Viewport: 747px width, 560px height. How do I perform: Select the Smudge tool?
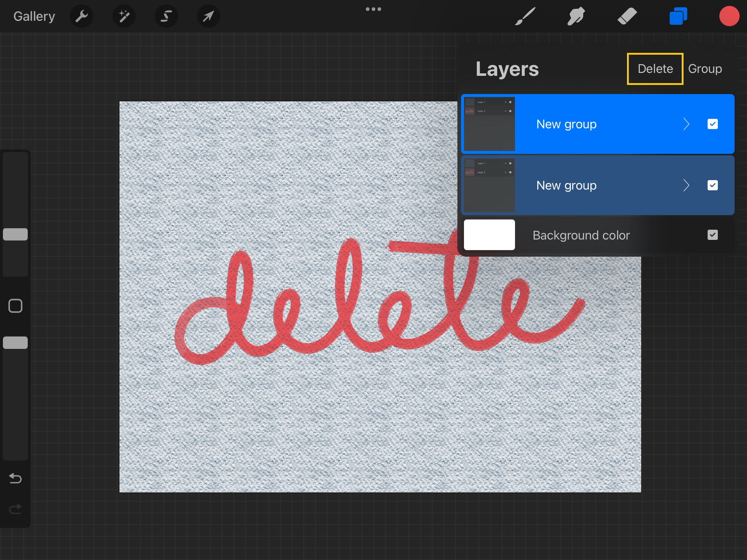pyautogui.click(x=576, y=16)
